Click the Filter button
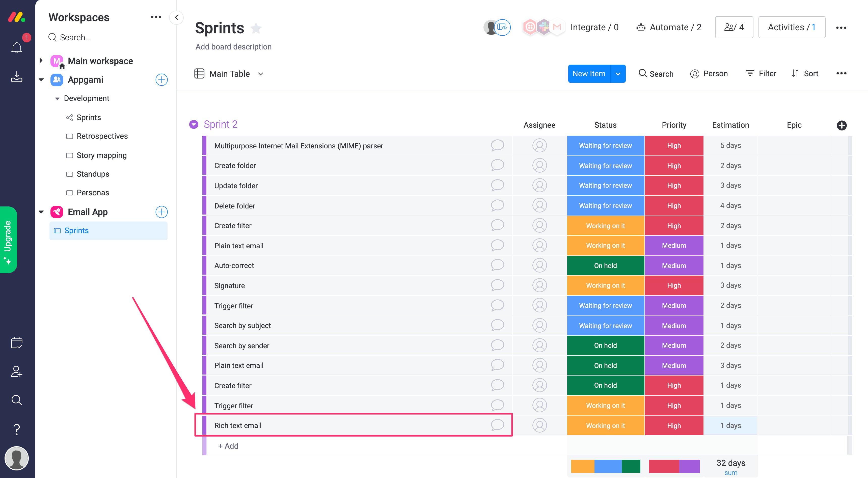 (761, 73)
